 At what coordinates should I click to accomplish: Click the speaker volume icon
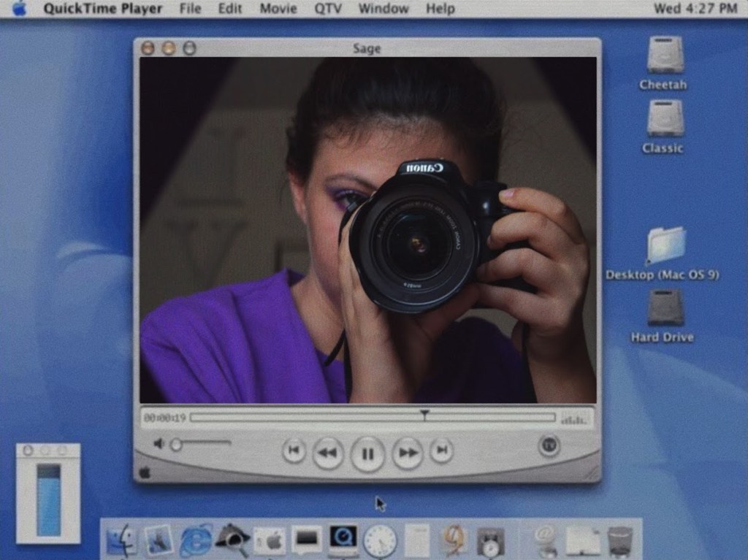tap(159, 444)
